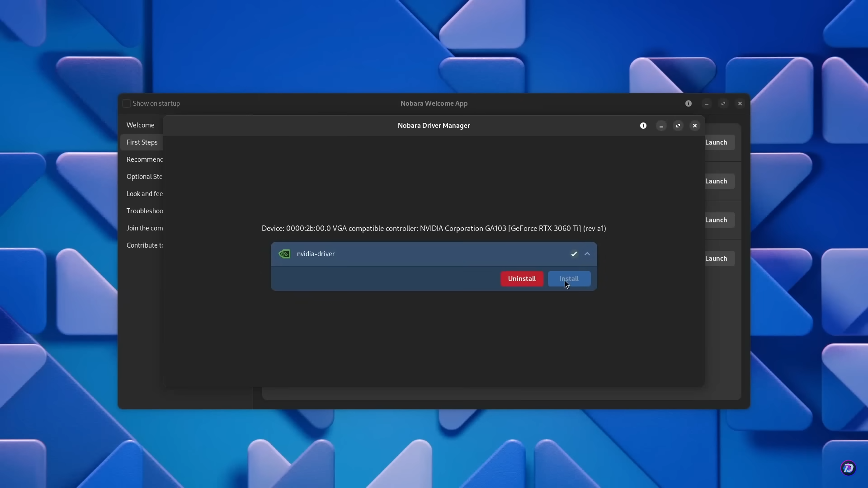Maximize the Nobara Driver Manager window
868x488 pixels.
coord(678,125)
